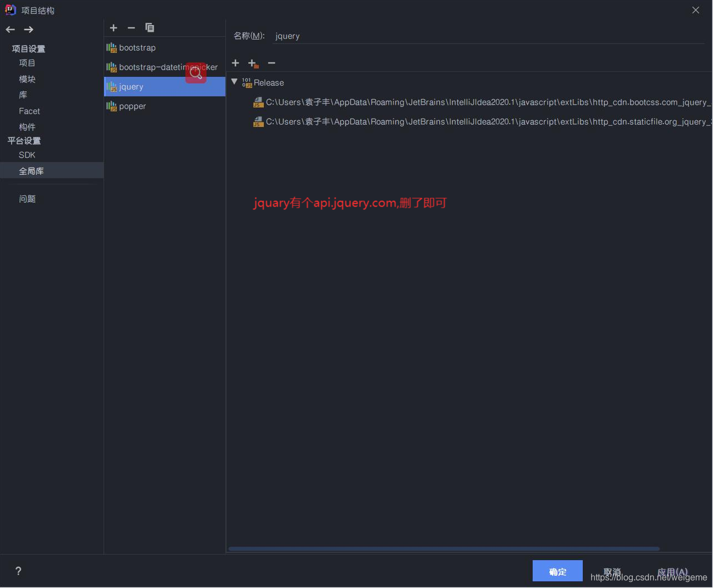Select the bootstrap-datetimepicker library
The width and height of the screenshot is (713, 588).
click(x=165, y=67)
